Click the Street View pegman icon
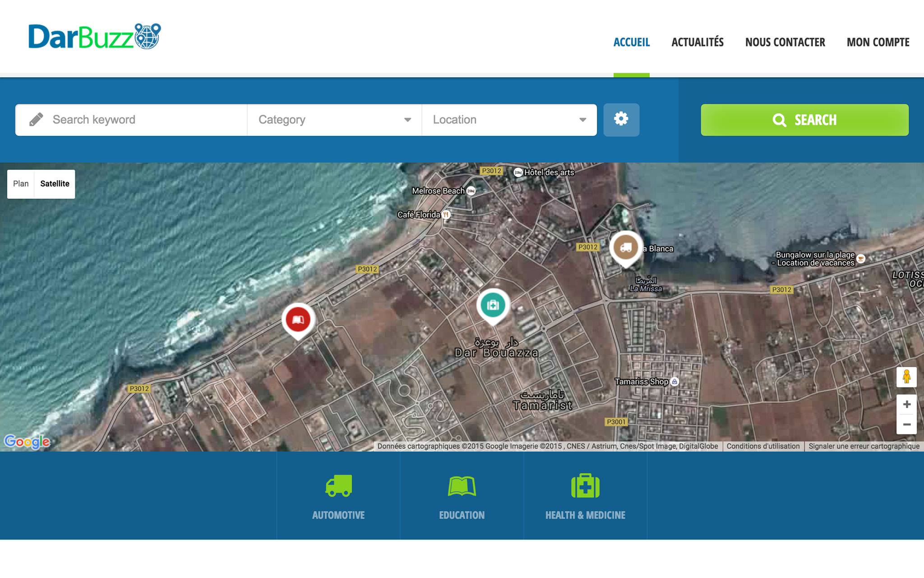 [x=906, y=377]
